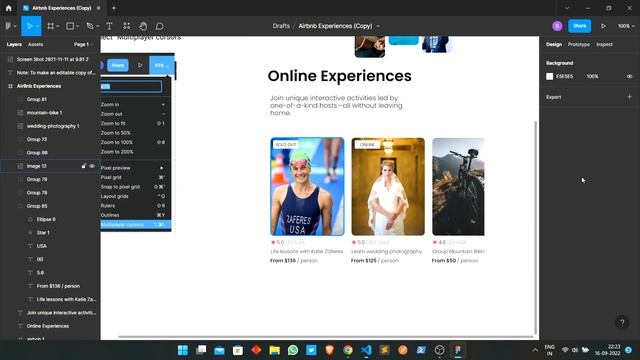Select the Pen tool
The height and width of the screenshot is (360, 640).
[x=90, y=26]
